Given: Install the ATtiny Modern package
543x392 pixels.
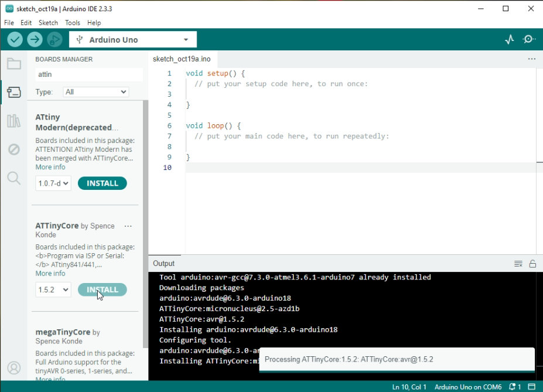Looking at the screenshot, I should click(x=102, y=183).
